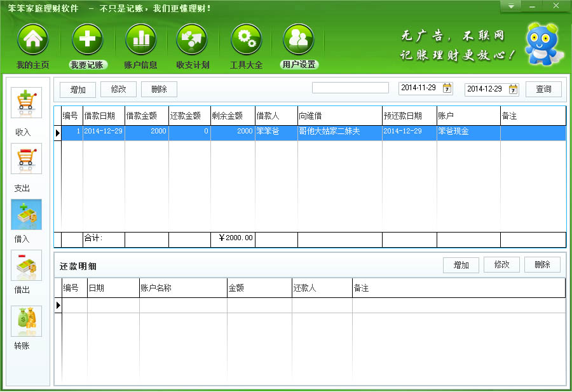Click the 我要记账 plus icon

click(87, 41)
